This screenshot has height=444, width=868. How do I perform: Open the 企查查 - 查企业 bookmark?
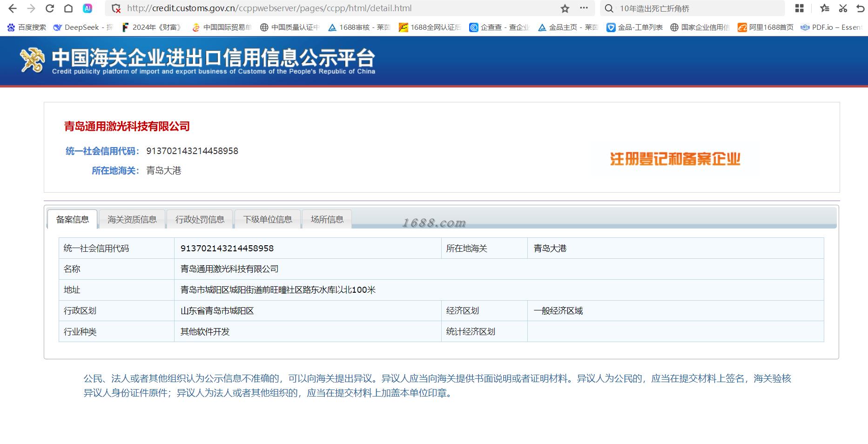point(499,27)
